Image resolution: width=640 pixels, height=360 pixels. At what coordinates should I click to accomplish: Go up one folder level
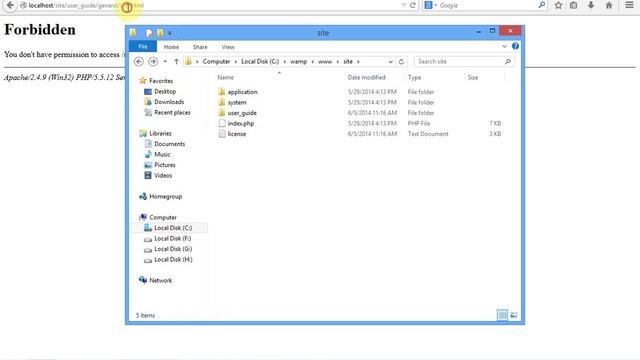click(x=176, y=61)
